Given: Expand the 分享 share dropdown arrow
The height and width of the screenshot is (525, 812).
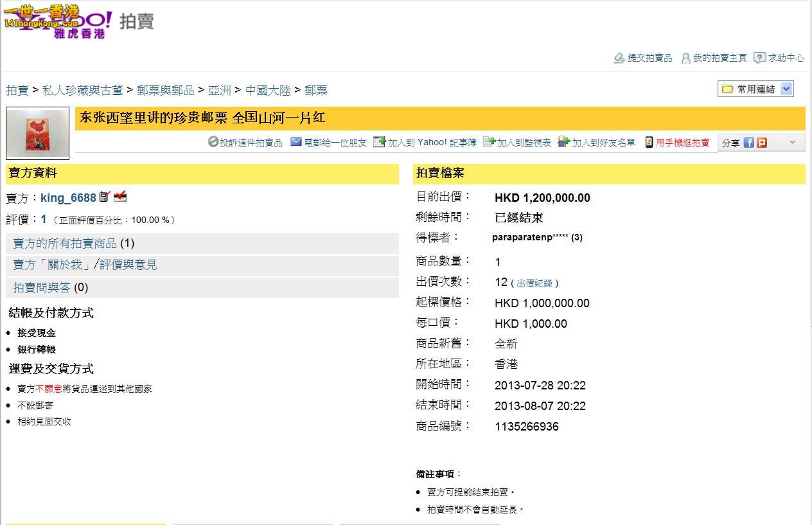Looking at the screenshot, I should [792, 143].
